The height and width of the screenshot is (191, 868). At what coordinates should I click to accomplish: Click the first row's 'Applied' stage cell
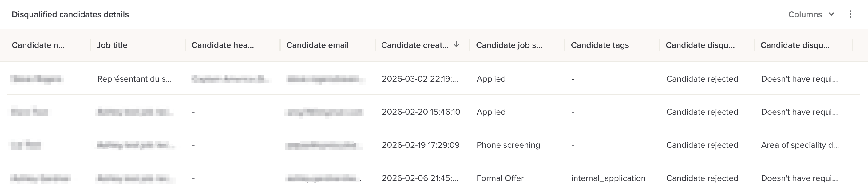tap(491, 79)
